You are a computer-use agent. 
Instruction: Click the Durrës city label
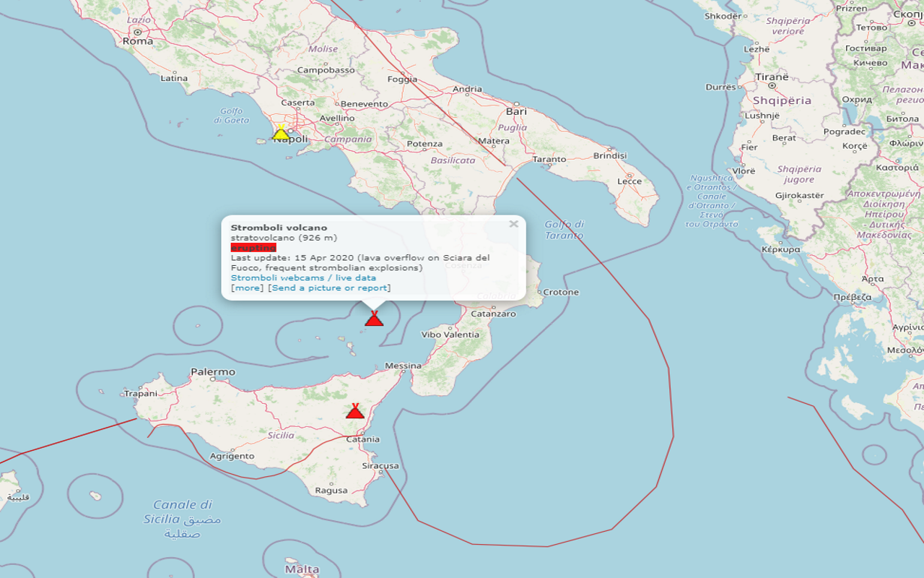point(720,87)
